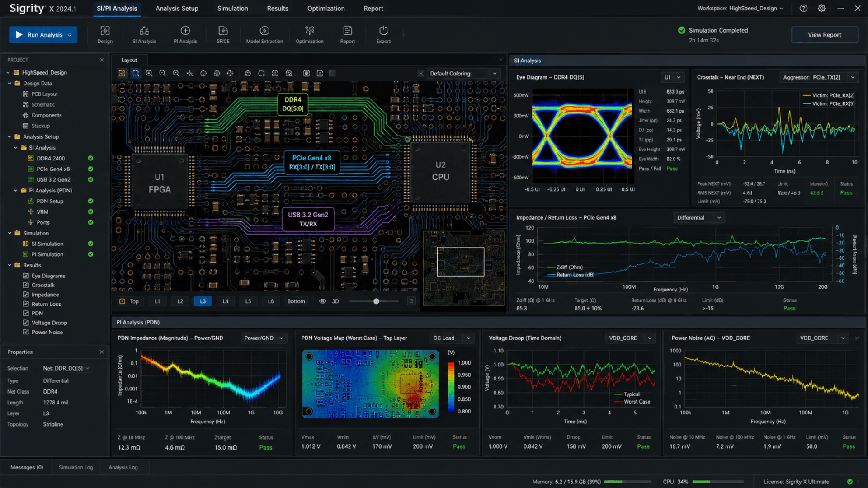Click the Report toolbar icon
The image size is (868, 488).
coord(348,35)
